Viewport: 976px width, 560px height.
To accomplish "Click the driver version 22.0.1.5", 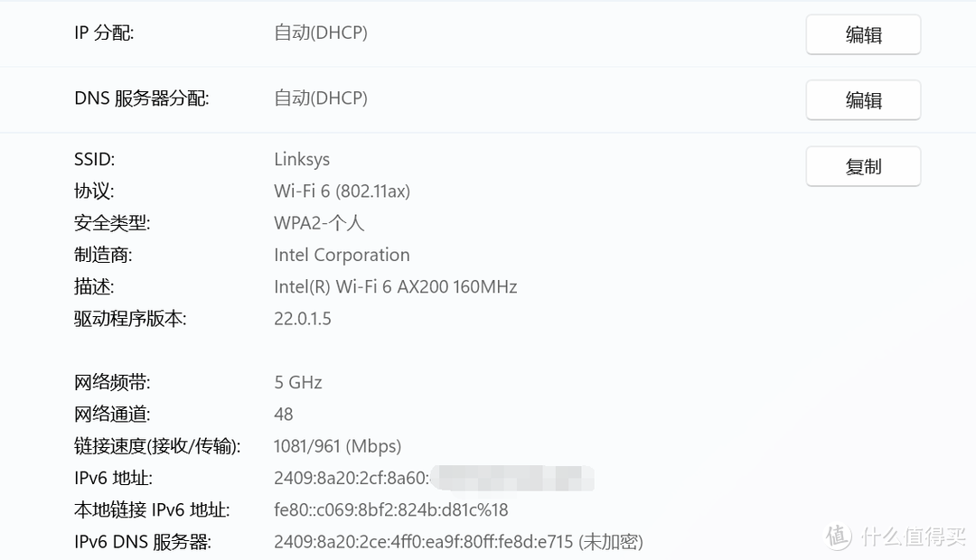I will 302,319.
